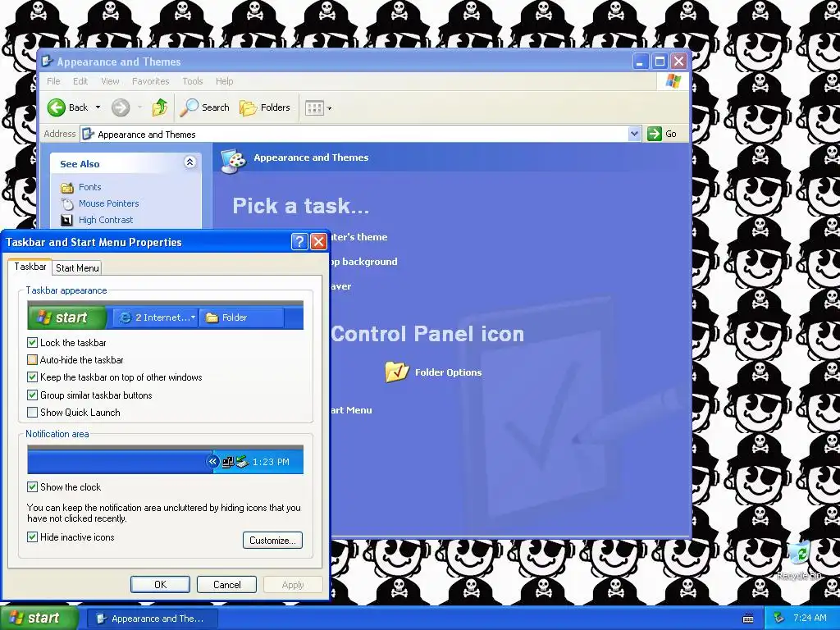The width and height of the screenshot is (840, 630).
Task: Go back using the green Back arrow
Action: pos(57,107)
